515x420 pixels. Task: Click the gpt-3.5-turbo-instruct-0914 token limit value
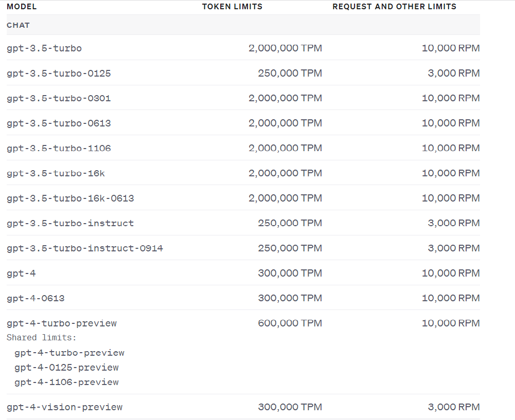coord(290,248)
